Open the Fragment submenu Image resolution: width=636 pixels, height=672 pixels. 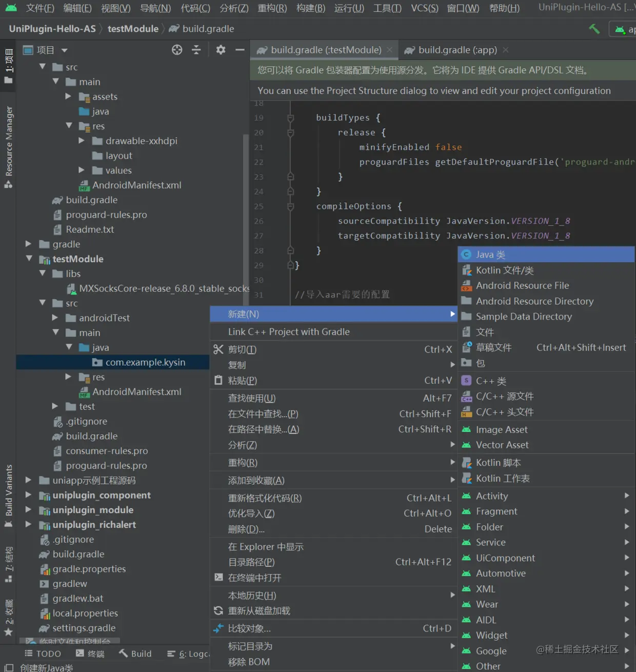tap(546, 511)
